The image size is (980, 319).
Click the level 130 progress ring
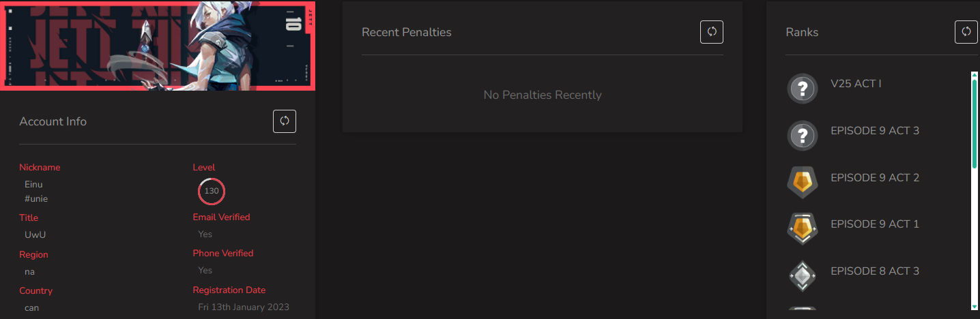[212, 191]
